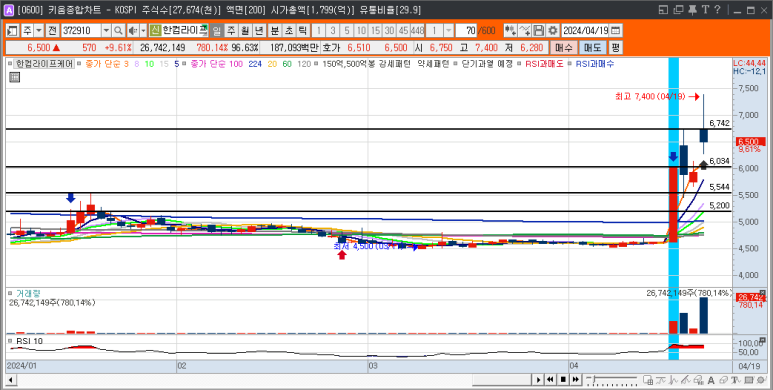Viewport: 773px width, 390px height.
Task: Open the data grid icon below the legend
Action: (x=14, y=77)
